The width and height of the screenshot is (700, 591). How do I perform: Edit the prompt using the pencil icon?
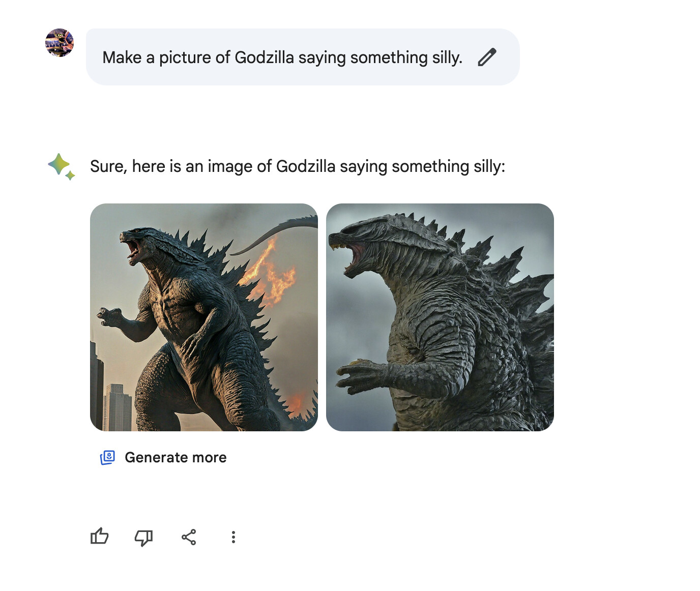(487, 57)
